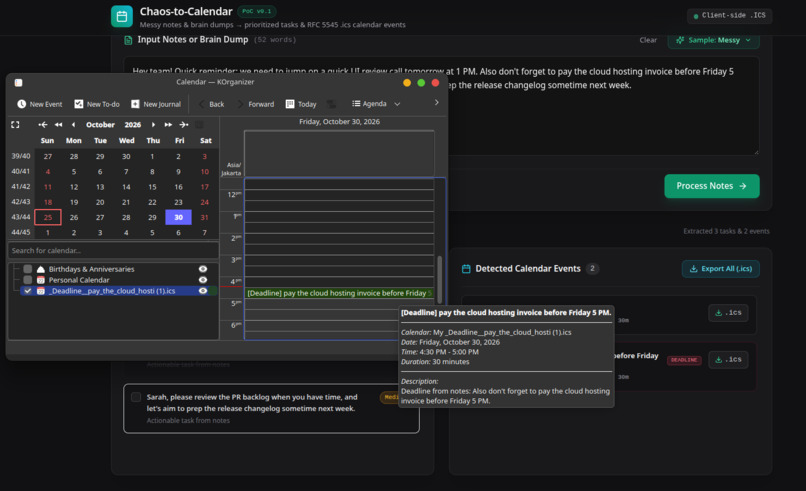Image resolution: width=806 pixels, height=491 pixels.
Task: Select the Birthdays & Anniversaries row label
Action: click(91, 269)
